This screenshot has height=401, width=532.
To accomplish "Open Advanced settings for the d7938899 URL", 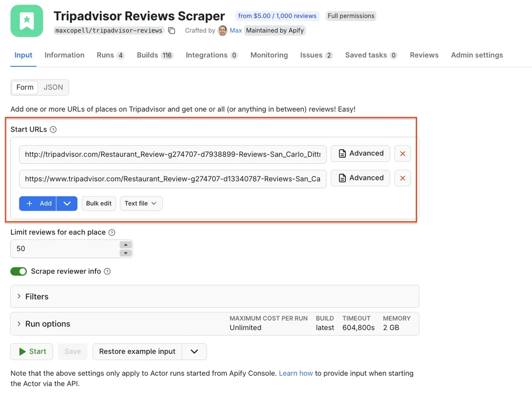I will [360, 153].
